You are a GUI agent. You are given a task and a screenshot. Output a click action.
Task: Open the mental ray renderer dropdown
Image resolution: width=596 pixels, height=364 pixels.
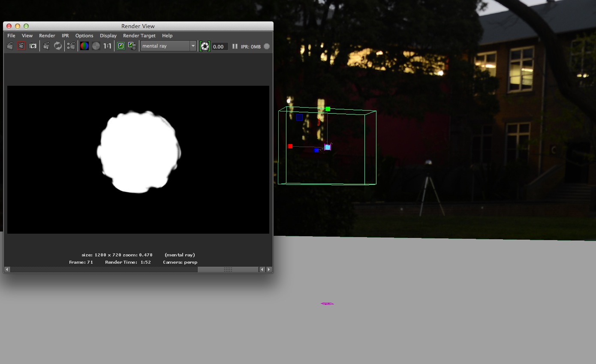(169, 46)
